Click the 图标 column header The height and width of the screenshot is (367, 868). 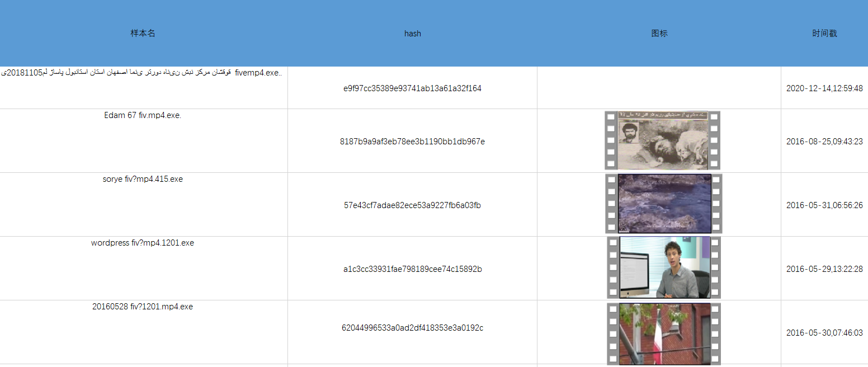tap(659, 34)
